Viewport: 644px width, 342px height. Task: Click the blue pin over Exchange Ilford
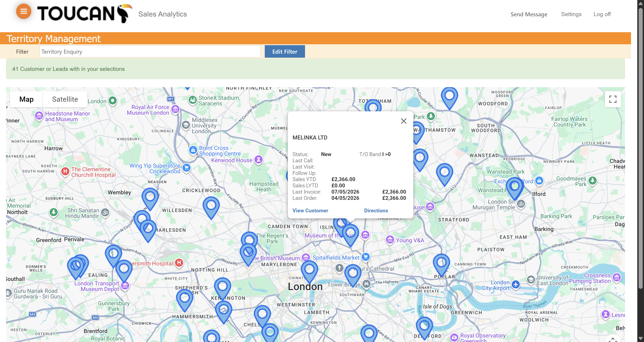515,188
